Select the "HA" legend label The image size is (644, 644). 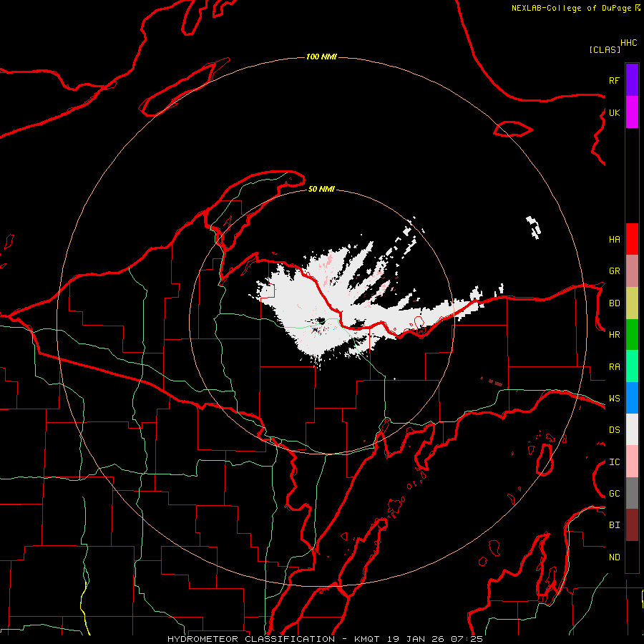(614, 240)
